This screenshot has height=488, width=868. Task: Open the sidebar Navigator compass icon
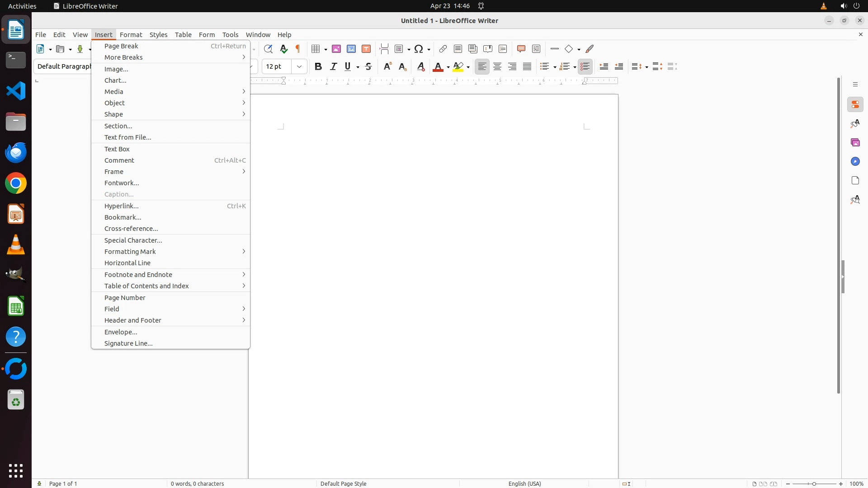(855, 162)
